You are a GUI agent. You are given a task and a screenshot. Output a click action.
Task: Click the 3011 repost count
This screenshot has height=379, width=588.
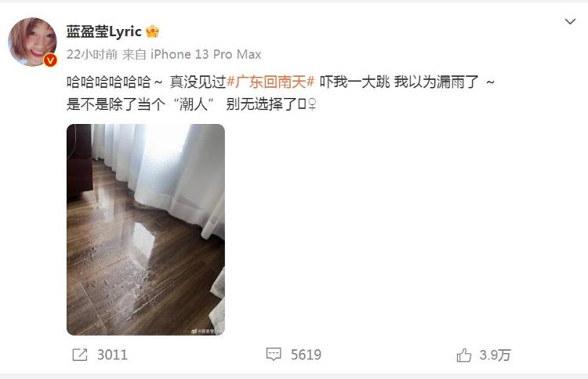point(112,355)
